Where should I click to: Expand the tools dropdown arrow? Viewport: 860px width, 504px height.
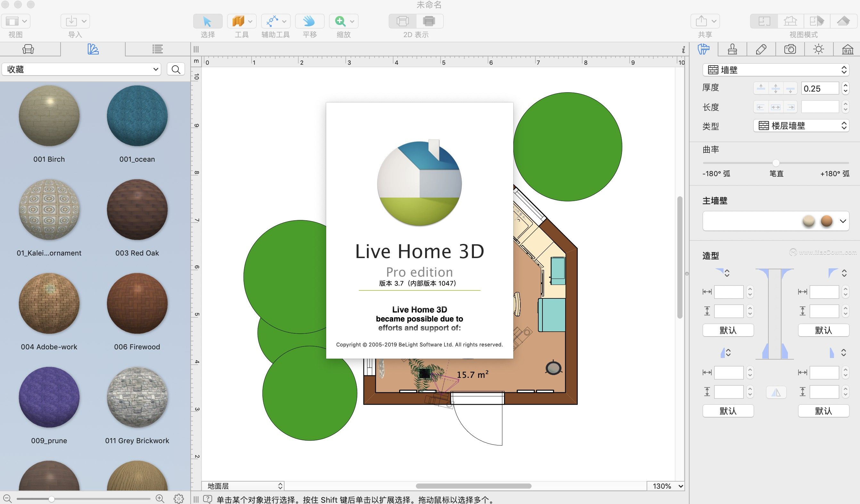point(250,21)
